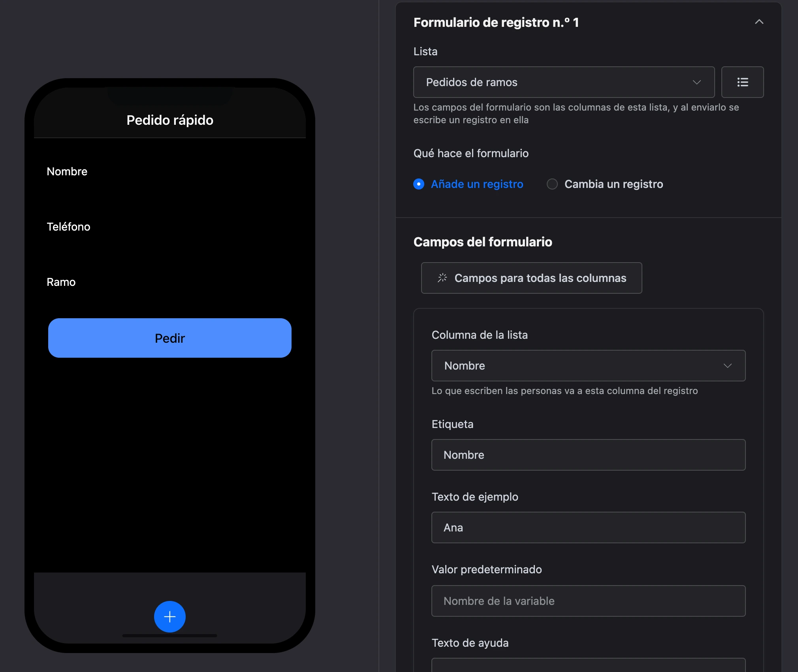The width and height of the screenshot is (798, 672).
Task: Click the Etiqueta input field
Action: point(588,455)
